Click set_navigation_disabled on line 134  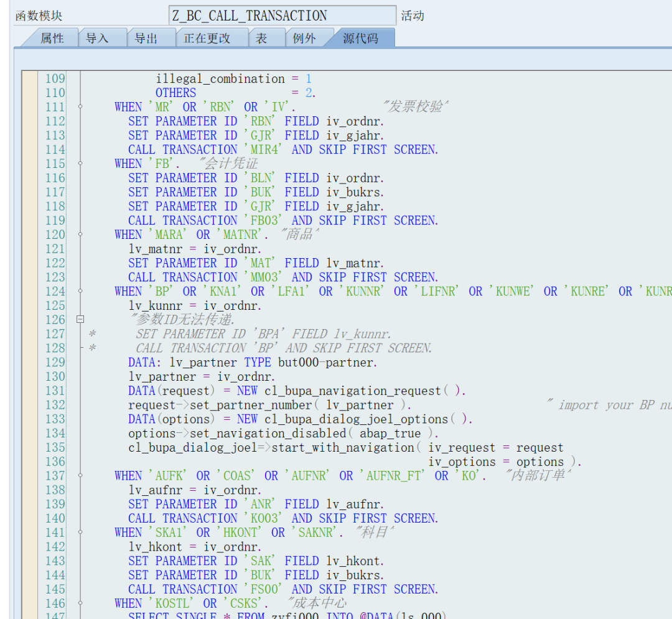[x=268, y=433]
